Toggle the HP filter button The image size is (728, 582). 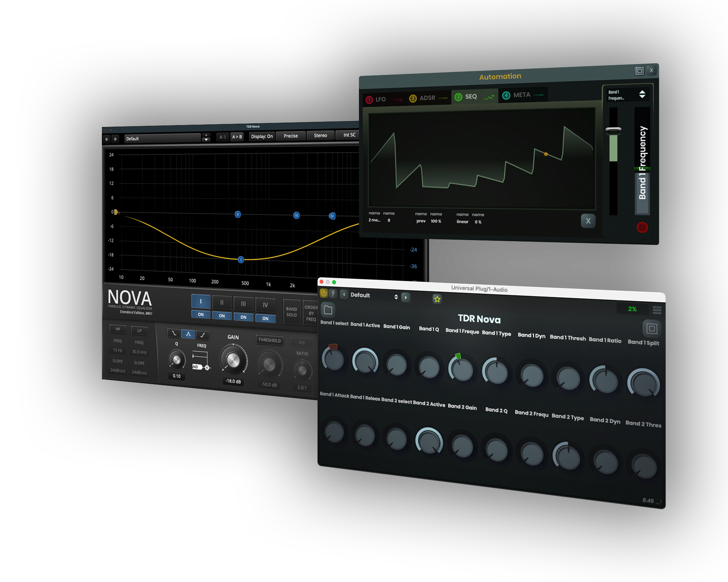[x=118, y=329]
